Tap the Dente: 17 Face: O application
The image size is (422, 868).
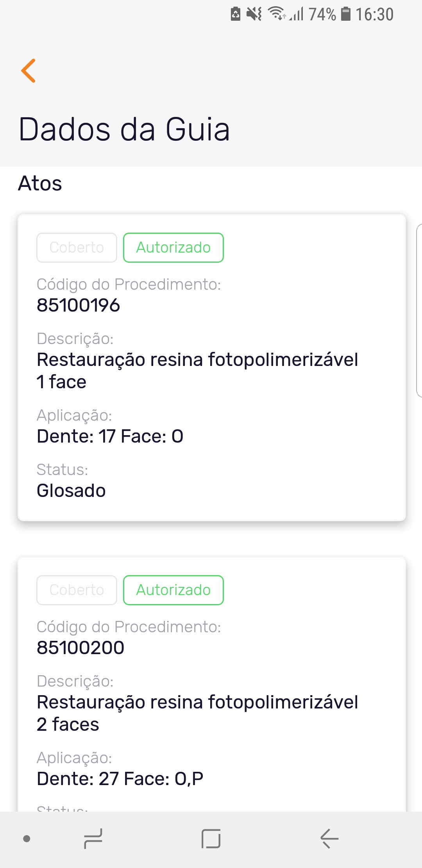[110, 436]
